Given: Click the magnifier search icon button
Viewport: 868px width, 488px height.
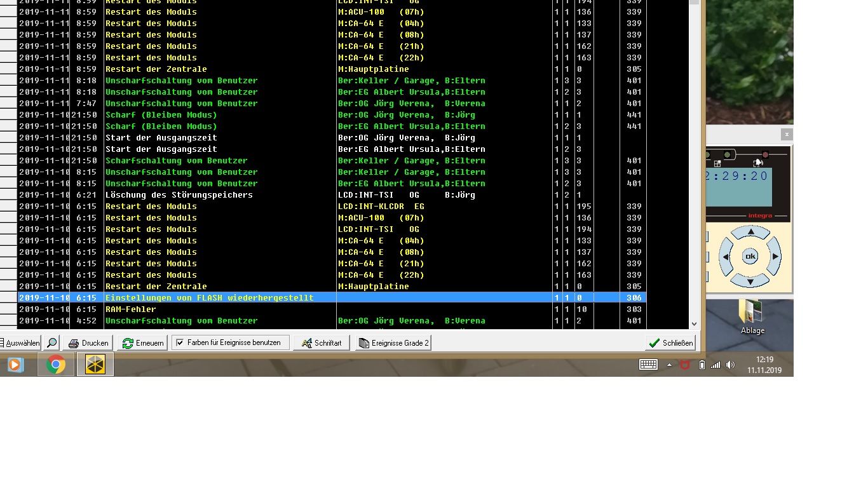Looking at the screenshot, I should tap(52, 342).
